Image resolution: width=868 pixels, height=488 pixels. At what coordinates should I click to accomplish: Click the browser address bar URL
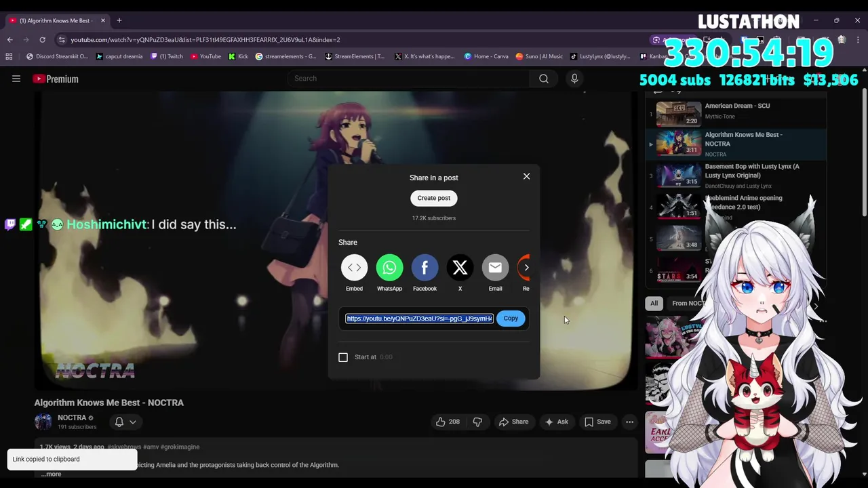205,39
